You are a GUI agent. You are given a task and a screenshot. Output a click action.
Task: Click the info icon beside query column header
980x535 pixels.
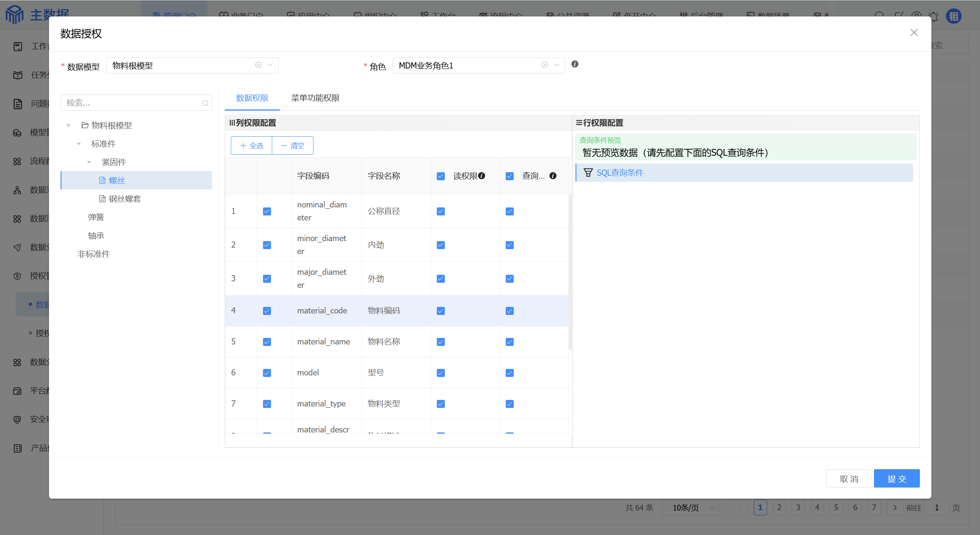tap(553, 176)
